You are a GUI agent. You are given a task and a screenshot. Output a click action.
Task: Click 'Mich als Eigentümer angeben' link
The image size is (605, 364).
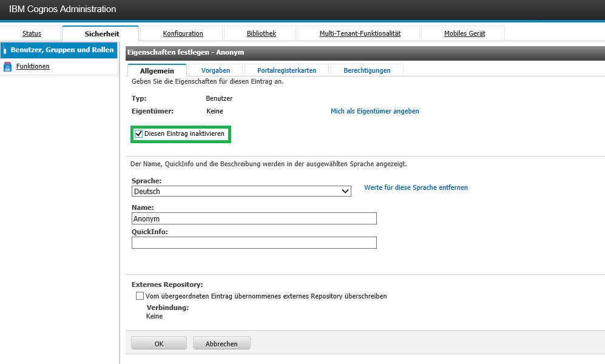374,112
